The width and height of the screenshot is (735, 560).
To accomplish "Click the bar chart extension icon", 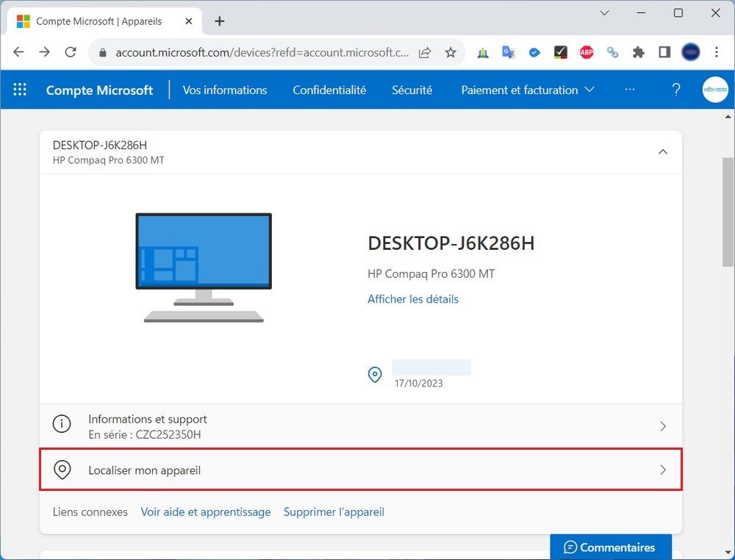I will point(483,52).
